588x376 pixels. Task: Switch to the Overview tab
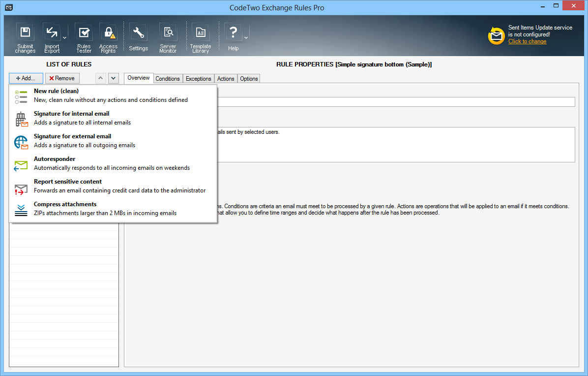coord(138,78)
